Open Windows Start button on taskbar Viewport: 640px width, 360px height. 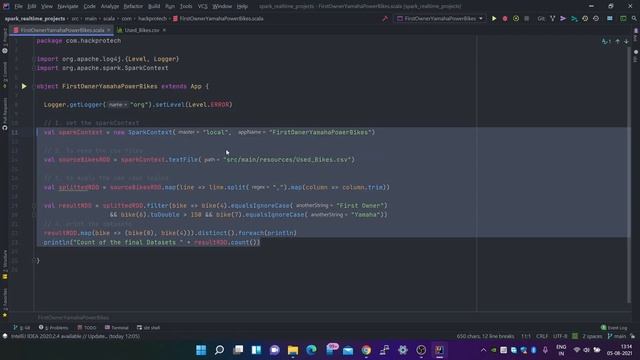point(201,350)
